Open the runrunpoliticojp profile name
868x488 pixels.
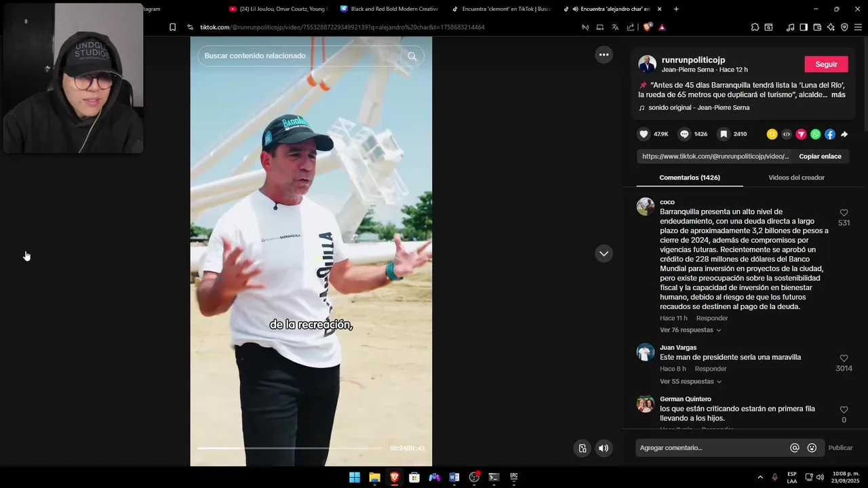tap(693, 60)
